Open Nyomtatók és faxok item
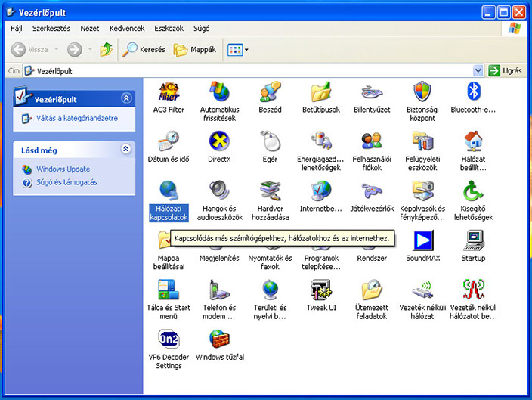Viewport: 532px width, 400px height. 270,262
